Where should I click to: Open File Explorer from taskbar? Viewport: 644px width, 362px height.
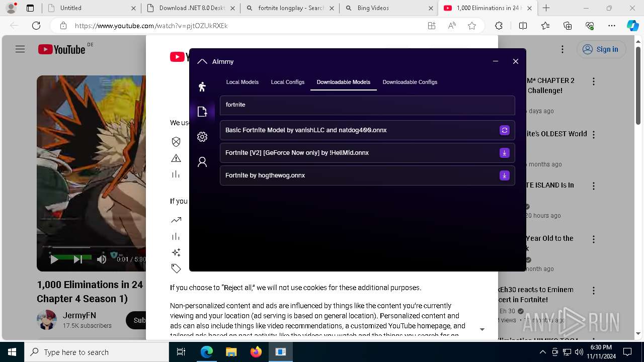pos(231,352)
